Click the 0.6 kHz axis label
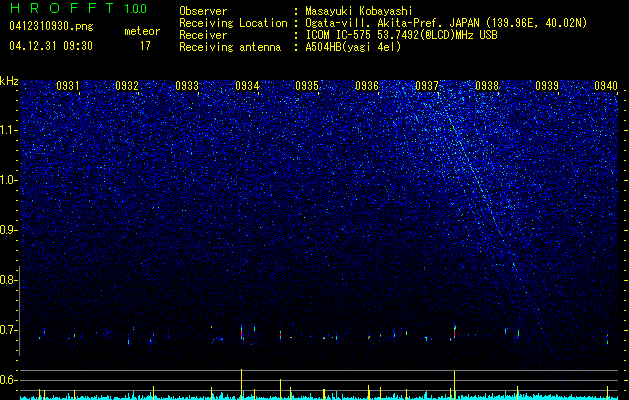Screen dimensions: 629x400 pyautogui.click(x=8, y=380)
